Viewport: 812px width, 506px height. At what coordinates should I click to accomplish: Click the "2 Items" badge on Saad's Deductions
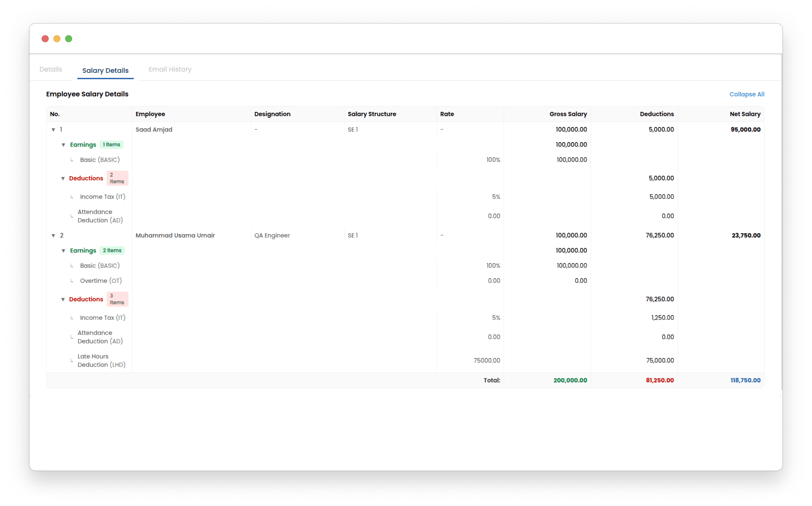coord(117,178)
